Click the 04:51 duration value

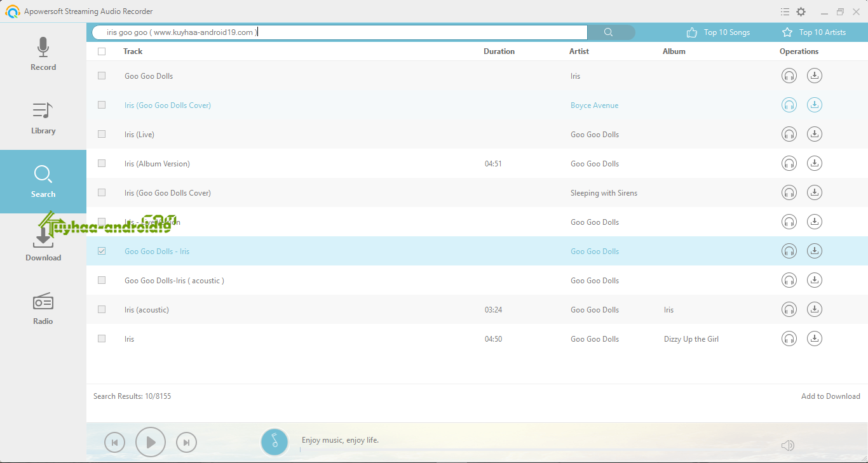493,164
